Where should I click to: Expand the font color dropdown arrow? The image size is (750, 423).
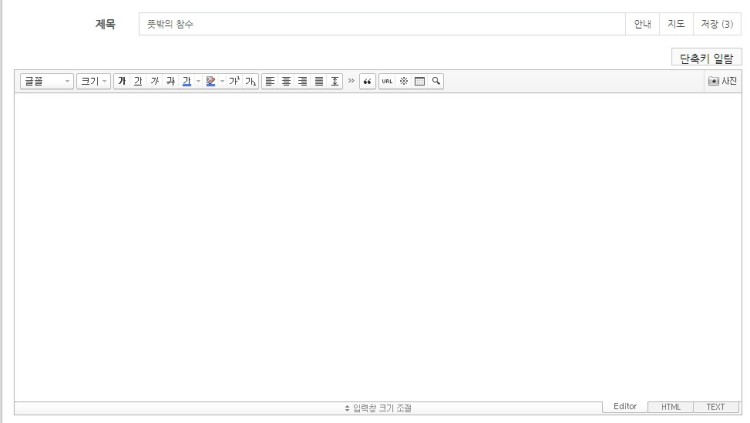point(198,80)
